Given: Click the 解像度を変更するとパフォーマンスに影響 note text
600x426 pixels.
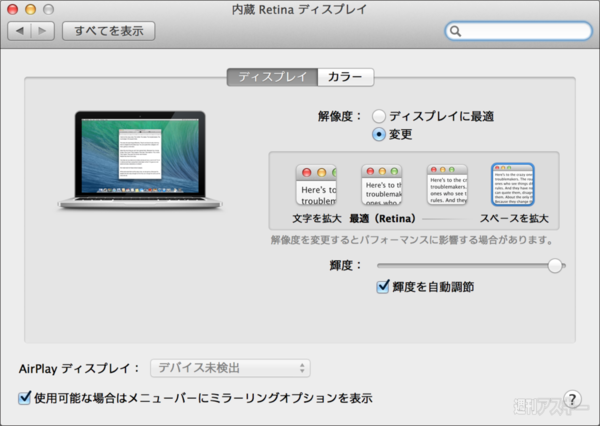Looking at the screenshot, I should point(412,240).
